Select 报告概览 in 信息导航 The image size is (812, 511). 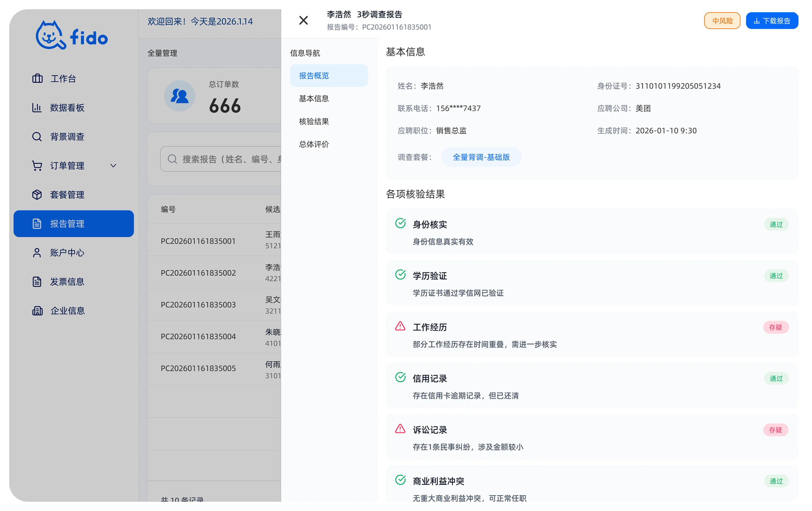pyautogui.click(x=329, y=76)
